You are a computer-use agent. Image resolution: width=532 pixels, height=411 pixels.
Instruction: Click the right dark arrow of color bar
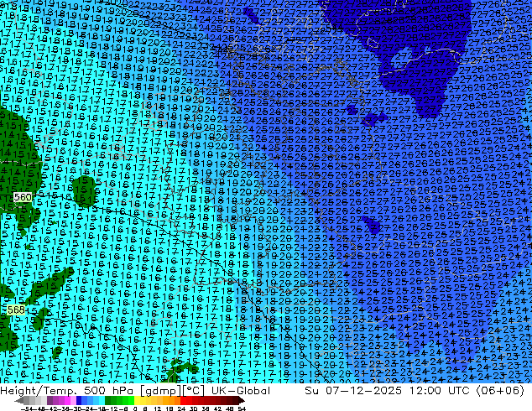(x=242, y=401)
